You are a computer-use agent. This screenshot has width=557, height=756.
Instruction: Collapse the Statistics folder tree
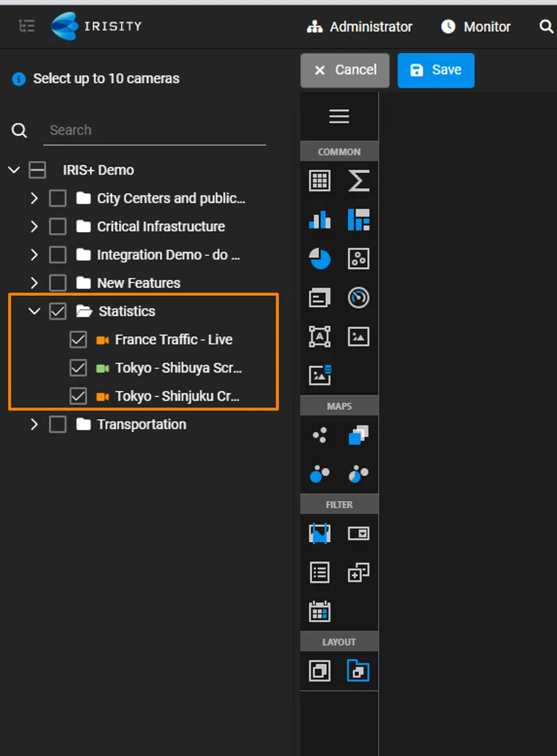point(34,311)
